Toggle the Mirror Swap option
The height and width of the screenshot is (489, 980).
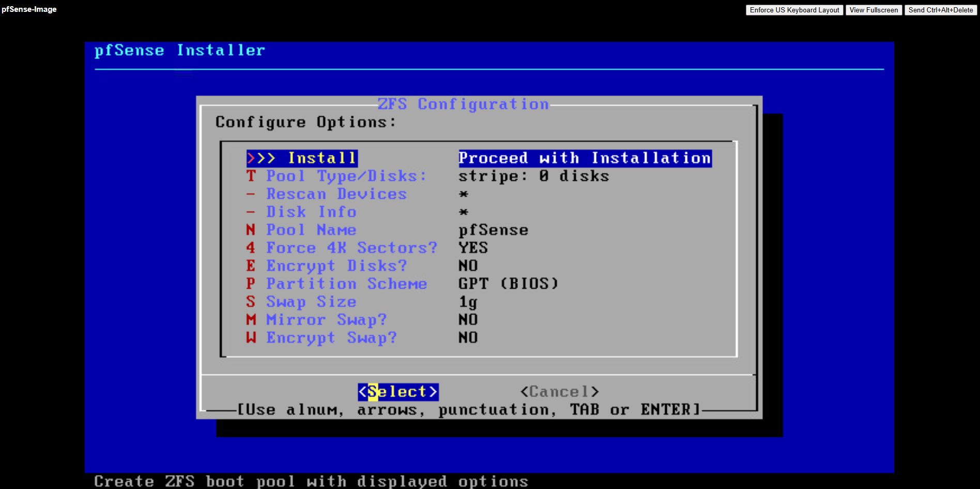(x=316, y=320)
